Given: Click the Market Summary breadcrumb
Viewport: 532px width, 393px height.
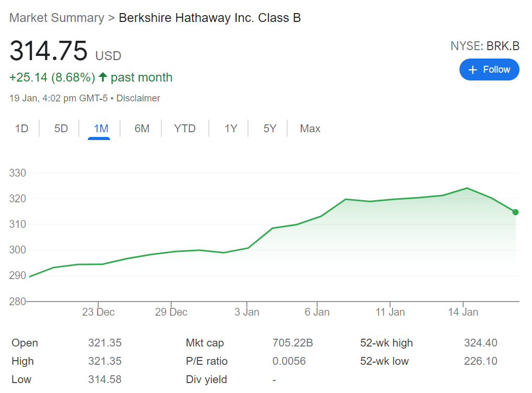Looking at the screenshot, I should pos(56,18).
